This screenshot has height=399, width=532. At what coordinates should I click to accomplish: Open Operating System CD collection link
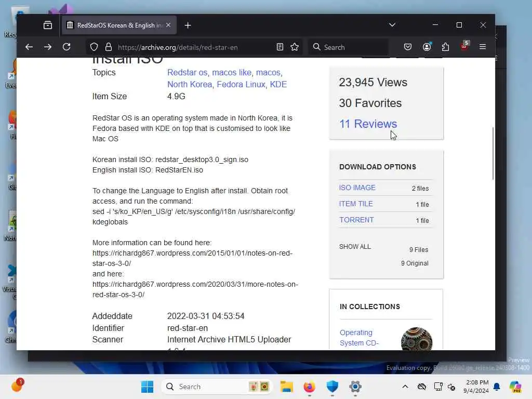(359, 338)
